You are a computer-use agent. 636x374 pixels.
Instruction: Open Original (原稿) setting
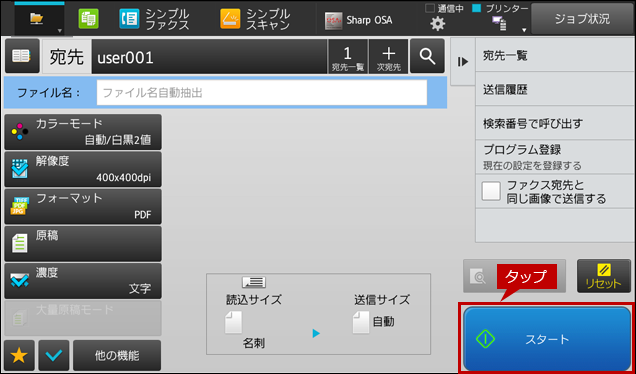coord(83,244)
